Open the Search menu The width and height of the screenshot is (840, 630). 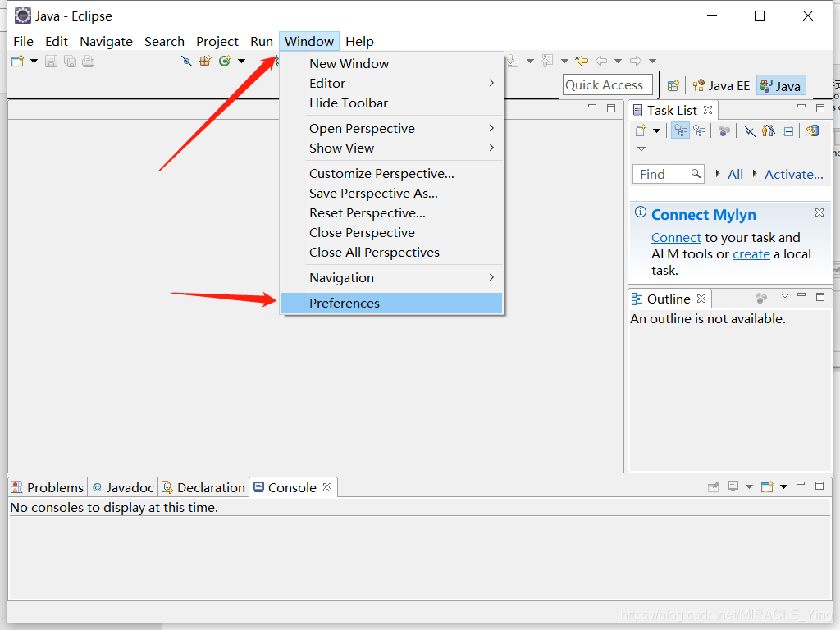pos(164,41)
